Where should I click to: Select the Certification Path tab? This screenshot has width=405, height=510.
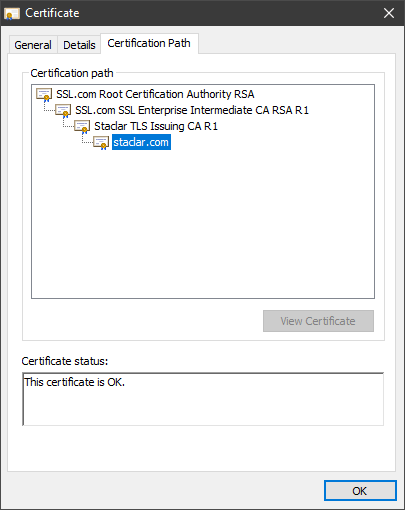149,43
